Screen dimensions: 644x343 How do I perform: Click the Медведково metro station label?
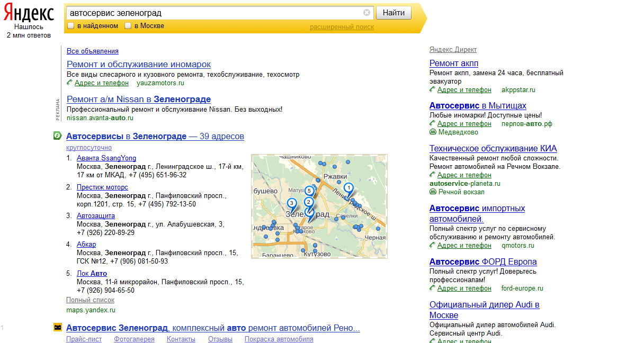(458, 132)
